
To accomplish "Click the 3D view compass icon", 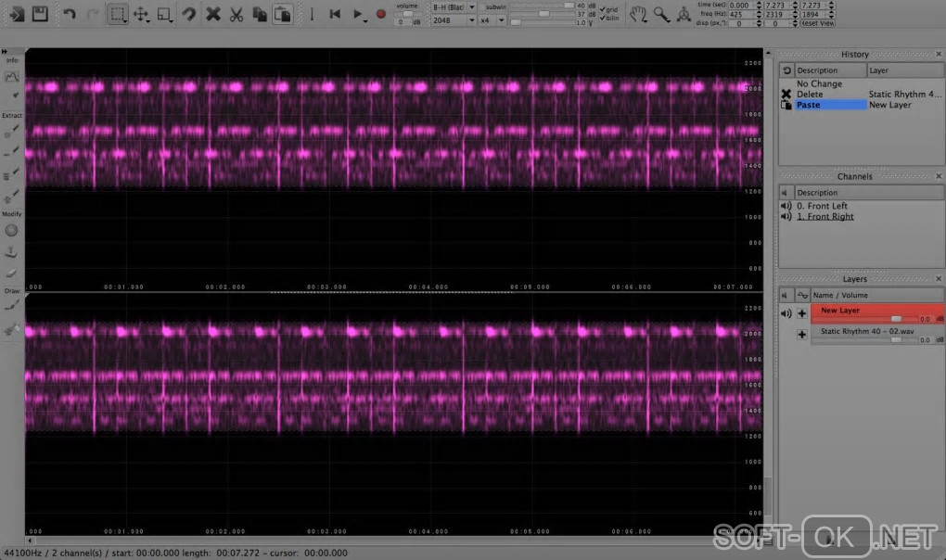I will click(x=684, y=14).
